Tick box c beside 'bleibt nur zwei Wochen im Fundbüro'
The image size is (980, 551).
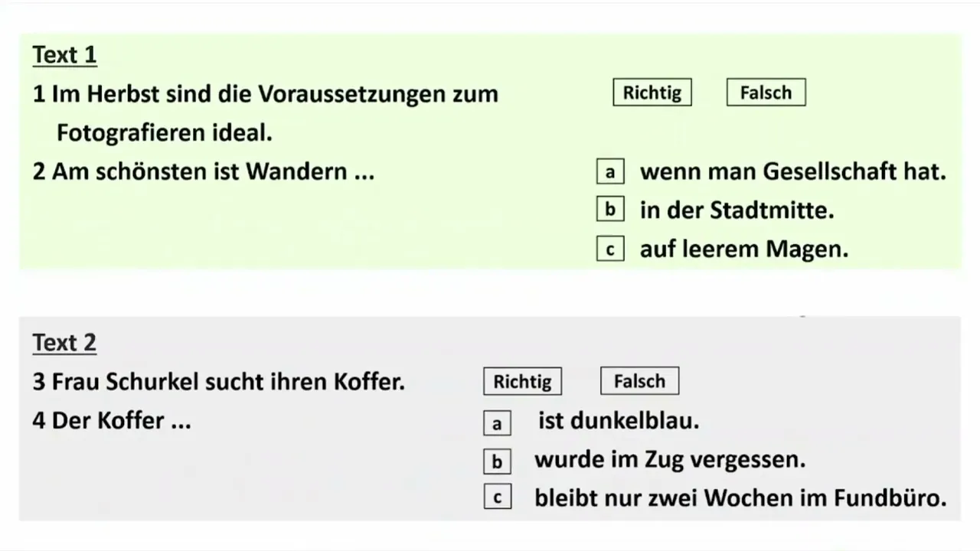[497, 497]
